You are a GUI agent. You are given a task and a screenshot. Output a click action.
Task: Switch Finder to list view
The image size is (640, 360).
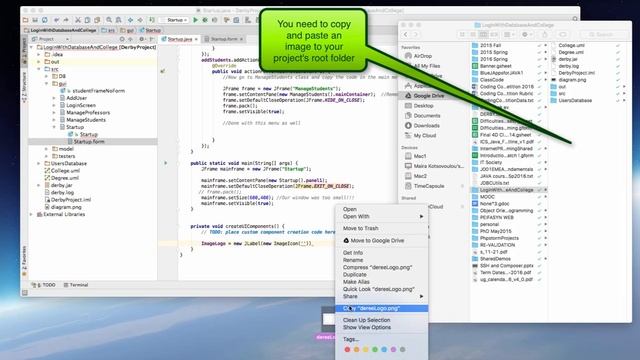(473, 35)
